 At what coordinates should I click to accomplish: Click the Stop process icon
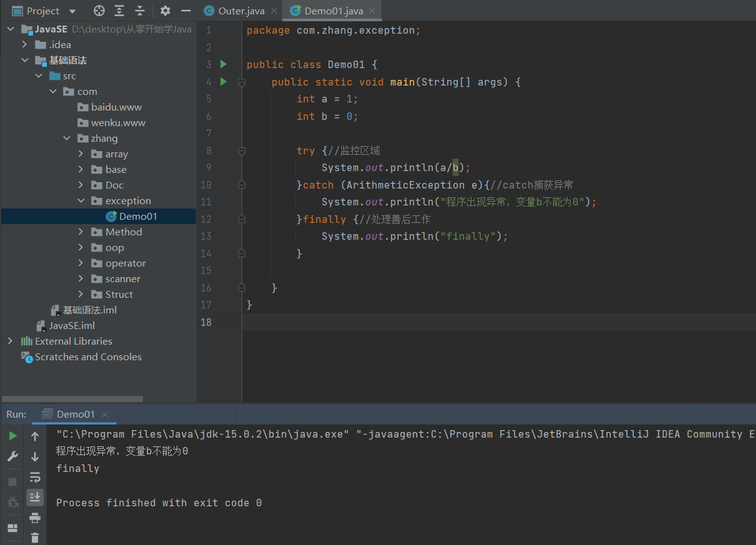click(x=12, y=482)
